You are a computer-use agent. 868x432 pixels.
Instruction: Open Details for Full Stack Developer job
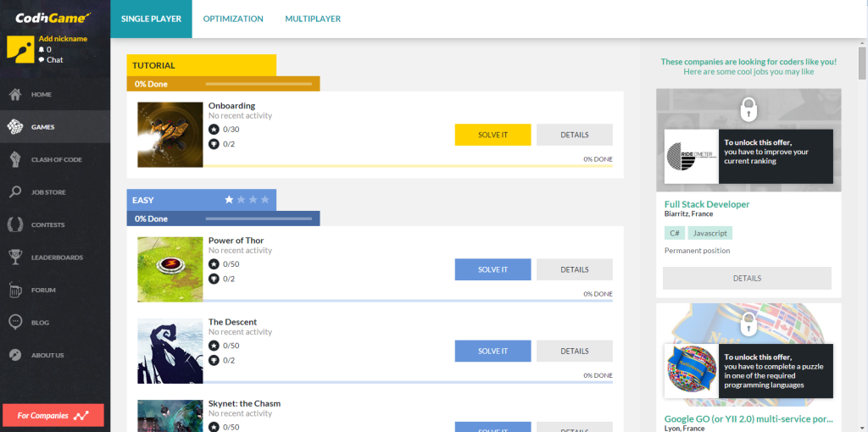coord(748,278)
